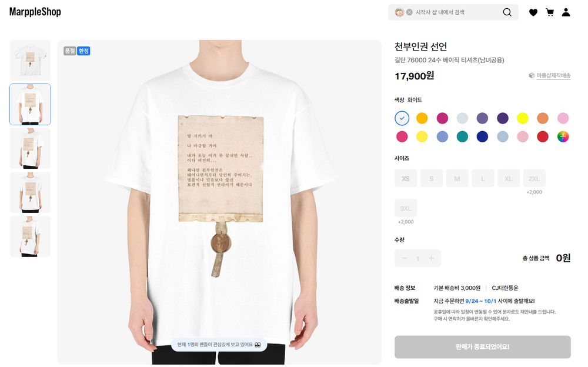588x367 pixels.
Task: Open the wishlist heart icon
Action: 533,12
